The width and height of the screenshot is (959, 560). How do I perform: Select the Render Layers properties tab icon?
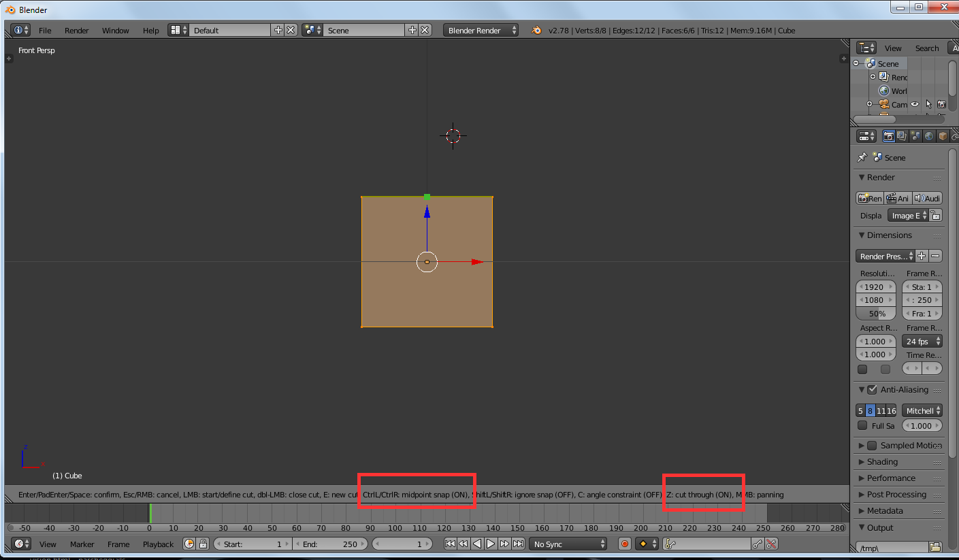pyautogui.click(x=902, y=136)
